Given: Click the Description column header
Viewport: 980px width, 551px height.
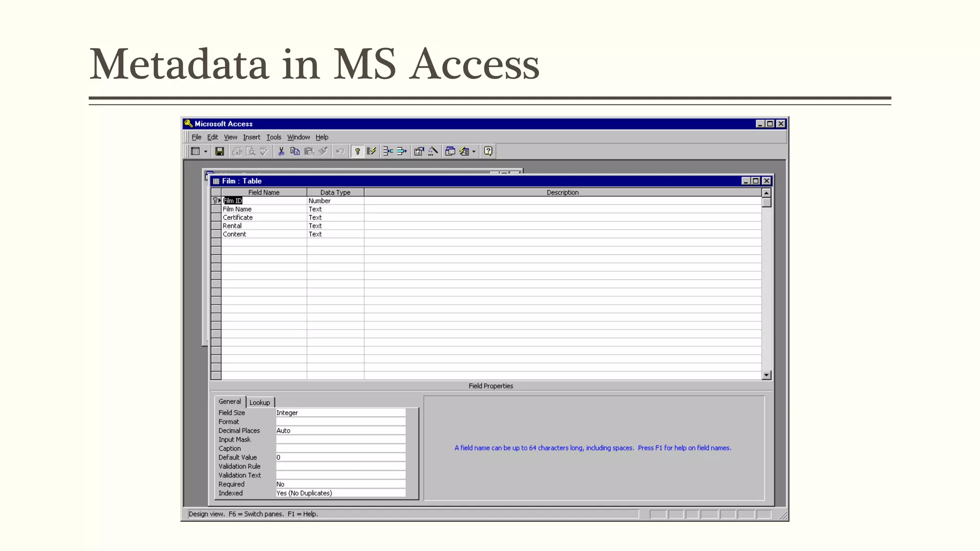Looking at the screenshot, I should (563, 192).
